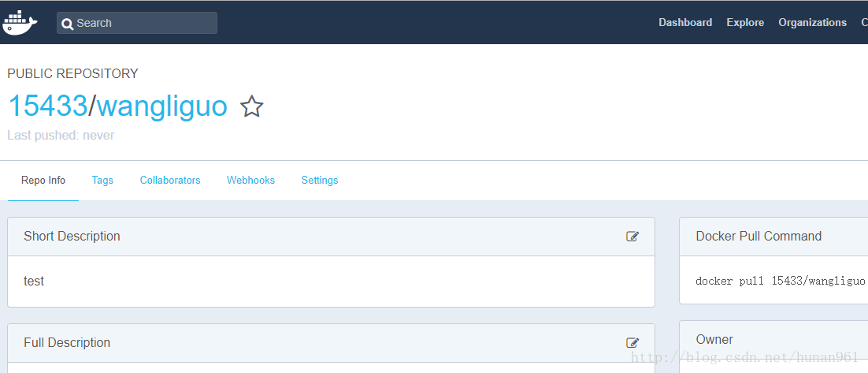The width and height of the screenshot is (868, 373).
Task: Switch to the Webhooks tab
Action: (250, 181)
